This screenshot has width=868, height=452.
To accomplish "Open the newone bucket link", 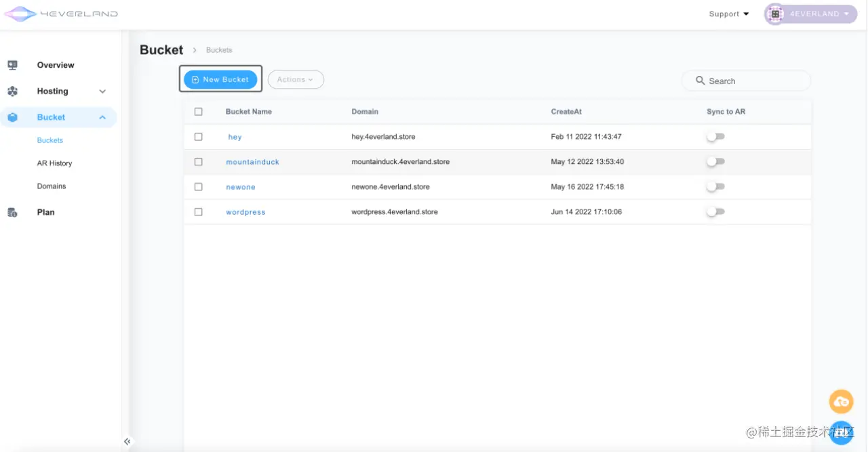I will pos(241,187).
